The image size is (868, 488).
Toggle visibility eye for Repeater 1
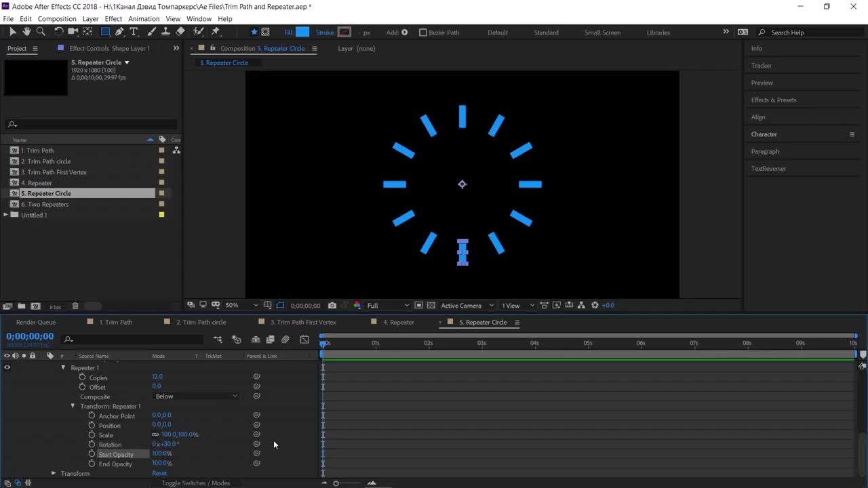coord(7,367)
